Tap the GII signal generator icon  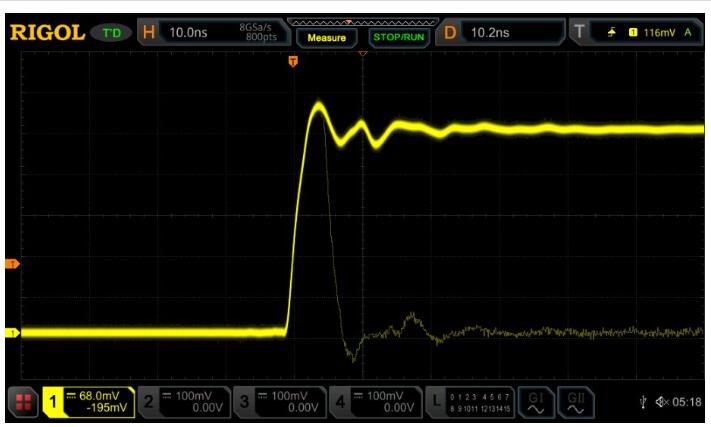[x=573, y=402]
